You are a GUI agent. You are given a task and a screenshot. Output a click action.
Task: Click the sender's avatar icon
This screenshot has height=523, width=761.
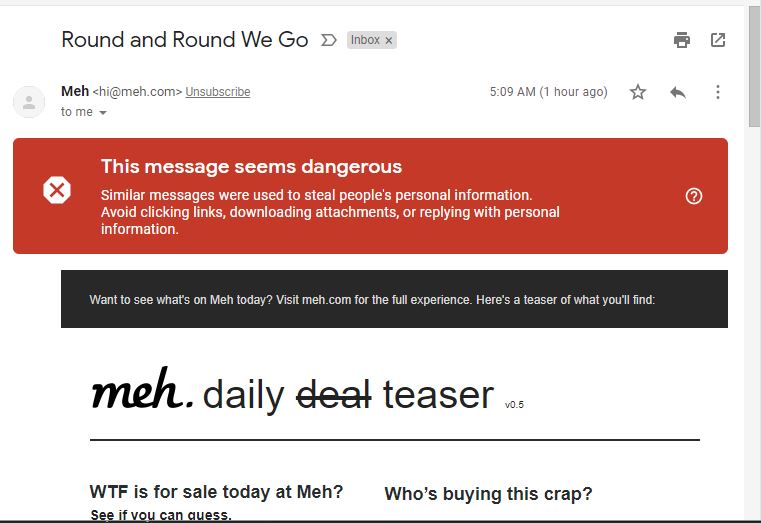point(30,101)
